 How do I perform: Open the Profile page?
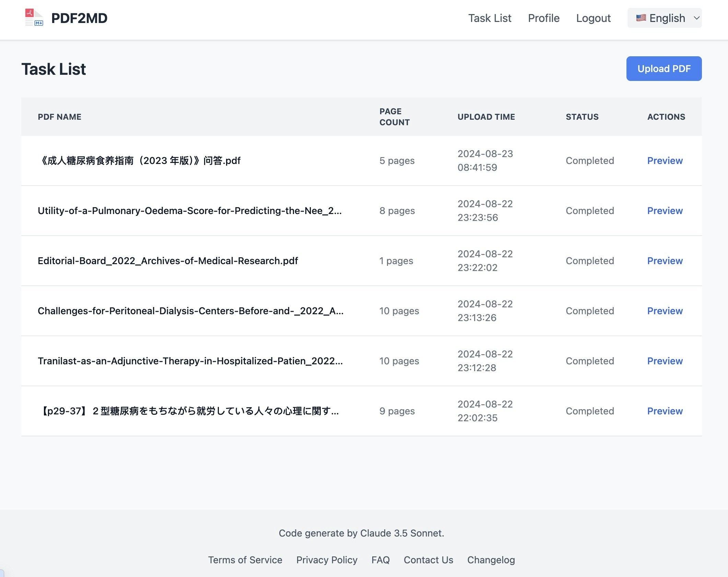tap(543, 18)
